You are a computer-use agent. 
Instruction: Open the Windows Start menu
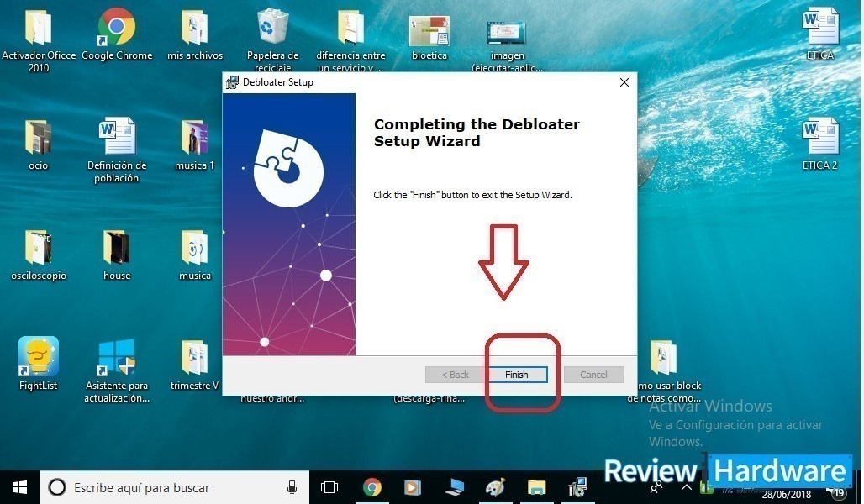(20, 487)
